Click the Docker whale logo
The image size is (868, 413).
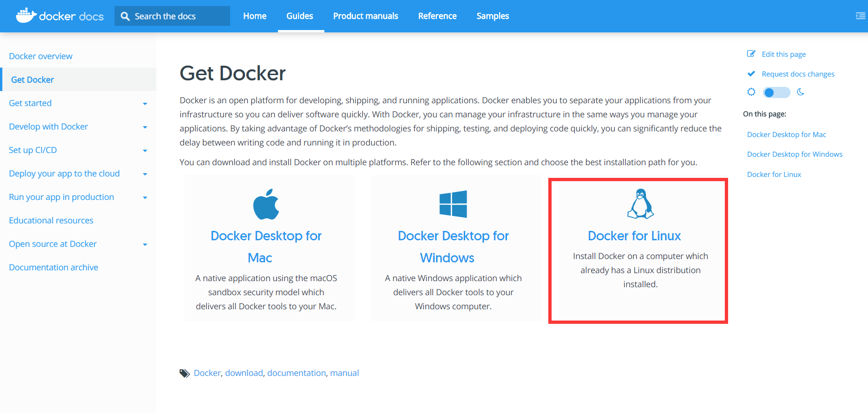[x=26, y=15]
